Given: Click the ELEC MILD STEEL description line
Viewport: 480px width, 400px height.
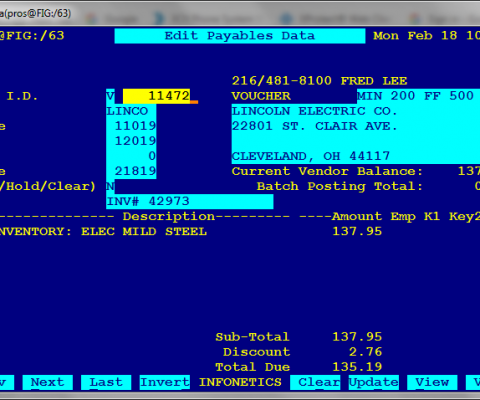Looking at the screenshot, I should 144,231.
